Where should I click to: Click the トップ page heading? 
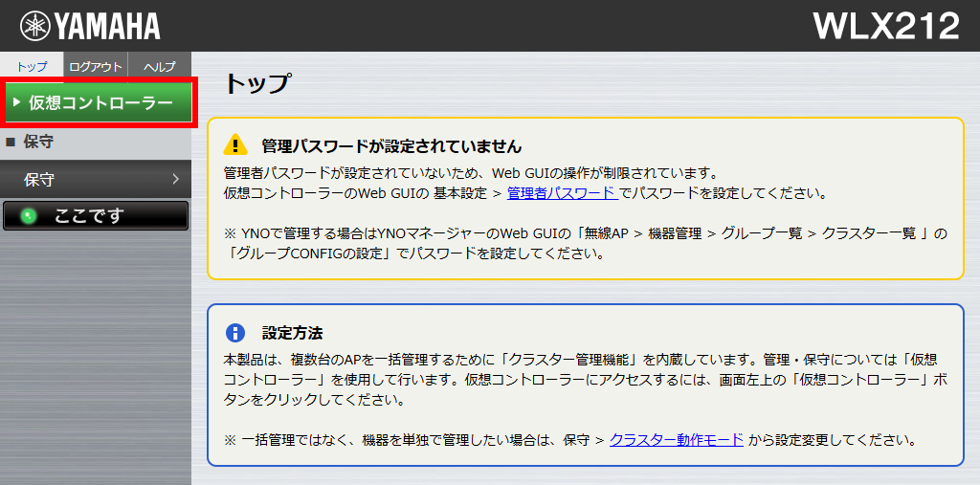click(256, 83)
